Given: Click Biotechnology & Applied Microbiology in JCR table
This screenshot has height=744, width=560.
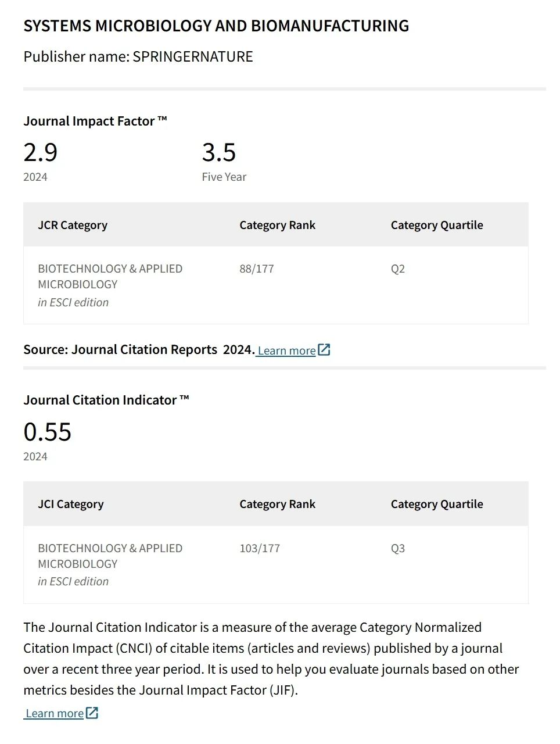Looking at the screenshot, I should [110, 276].
